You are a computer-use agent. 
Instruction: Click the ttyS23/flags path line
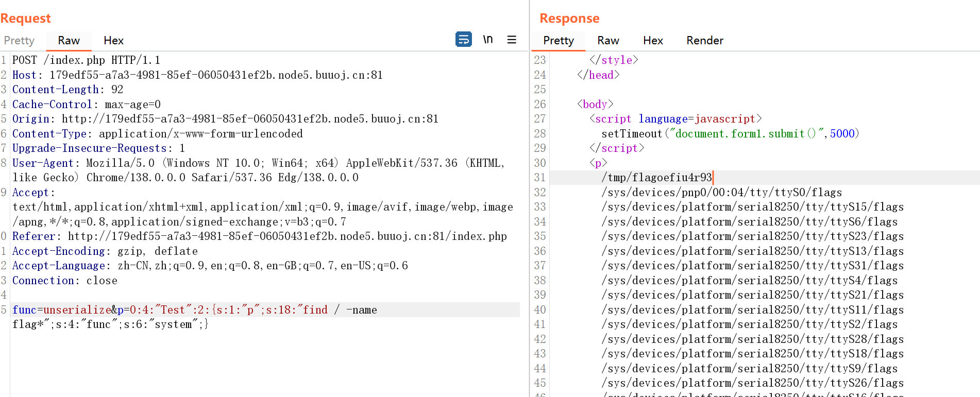click(x=752, y=236)
